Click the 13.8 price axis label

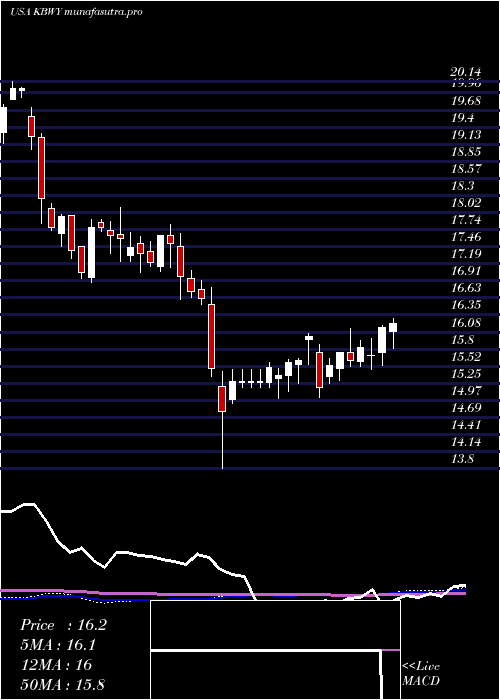click(x=462, y=458)
